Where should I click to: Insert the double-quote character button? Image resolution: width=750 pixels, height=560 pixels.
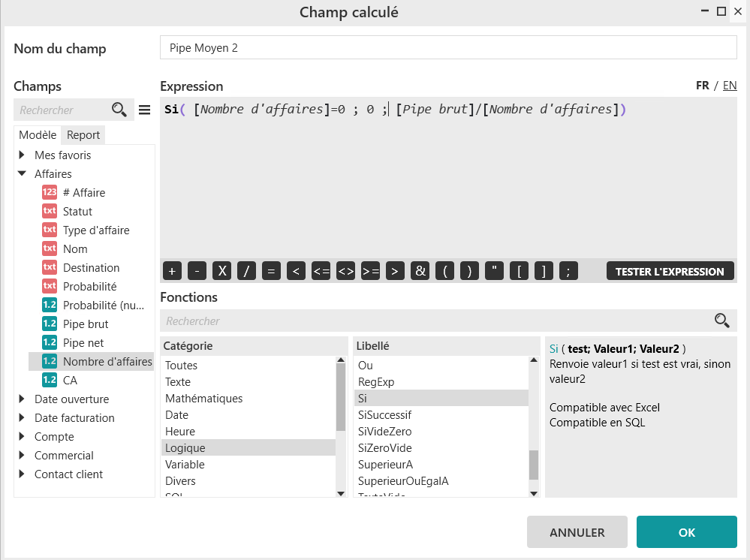coord(494,271)
